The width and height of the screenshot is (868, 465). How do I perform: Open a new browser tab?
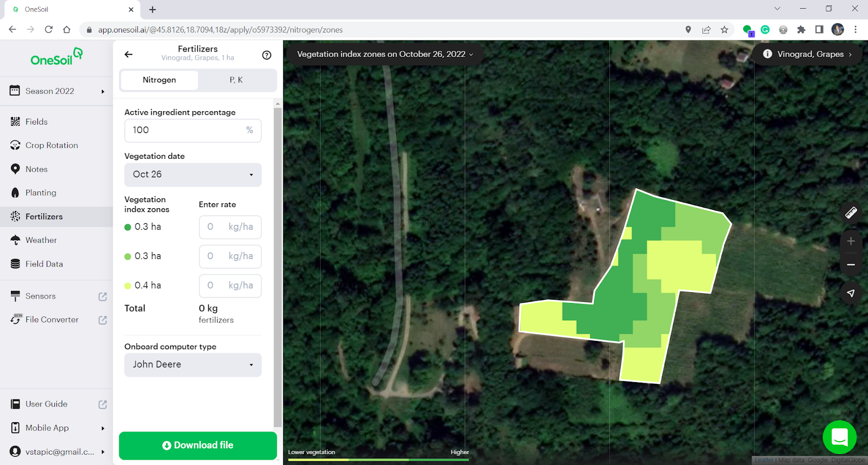[x=152, y=9]
